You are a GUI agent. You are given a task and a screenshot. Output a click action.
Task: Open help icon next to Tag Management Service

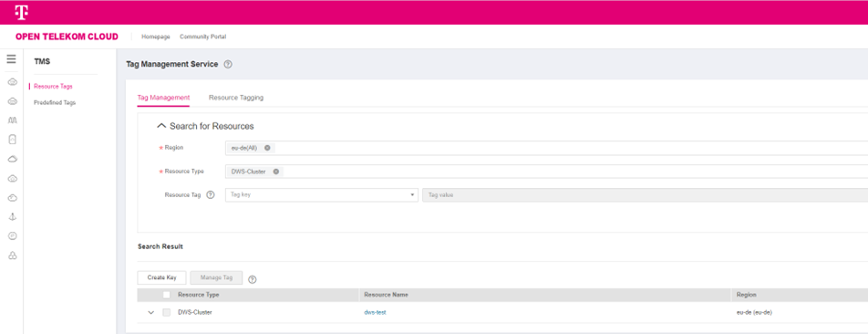[x=228, y=64]
